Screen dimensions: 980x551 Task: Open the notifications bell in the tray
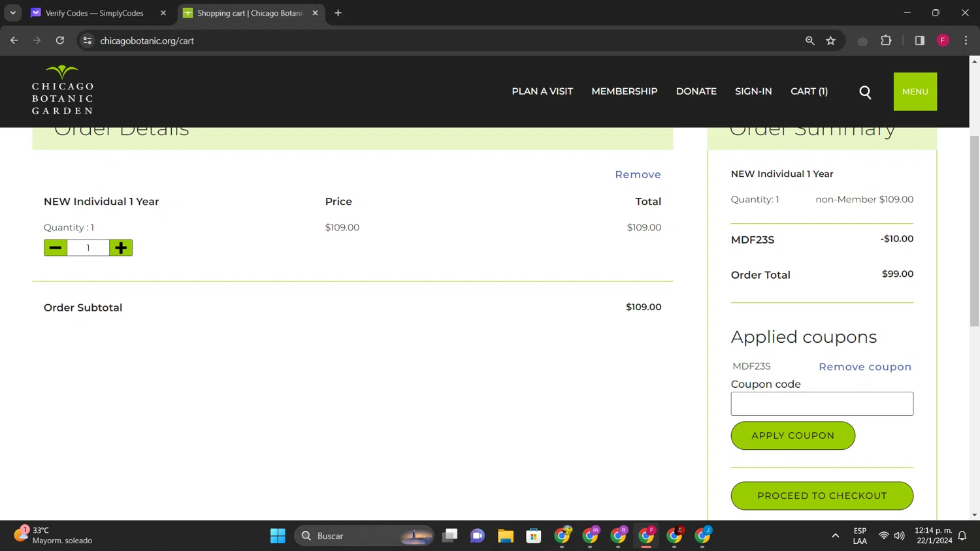pyautogui.click(x=962, y=536)
